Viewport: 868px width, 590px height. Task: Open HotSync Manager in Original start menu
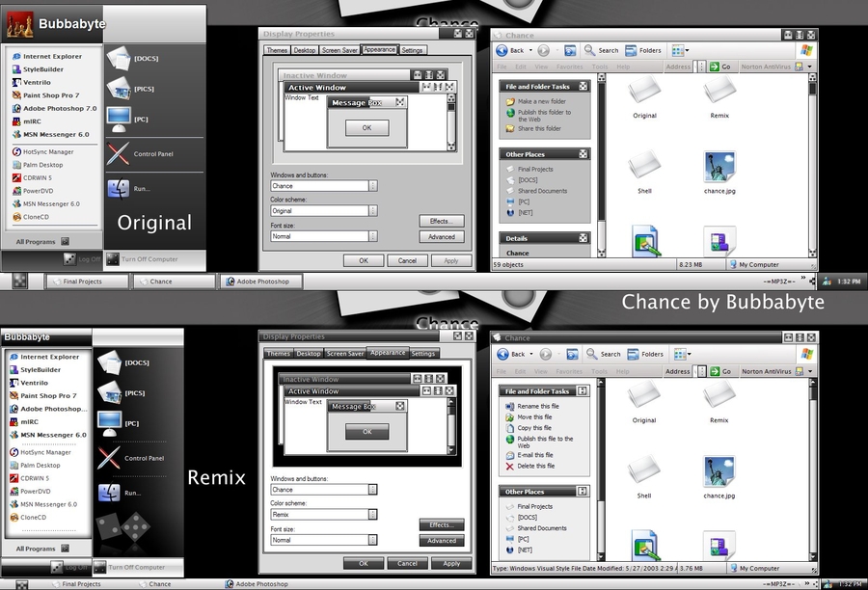click(42, 151)
